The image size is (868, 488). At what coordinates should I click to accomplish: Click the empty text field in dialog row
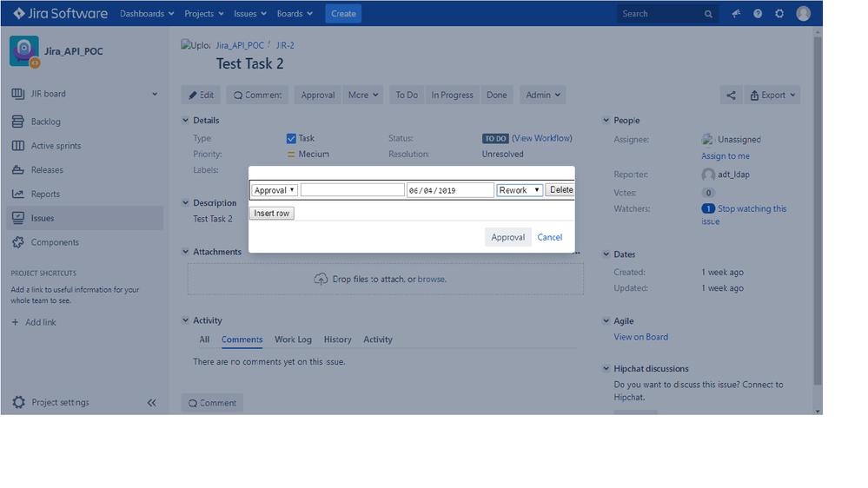pyautogui.click(x=352, y=190)
